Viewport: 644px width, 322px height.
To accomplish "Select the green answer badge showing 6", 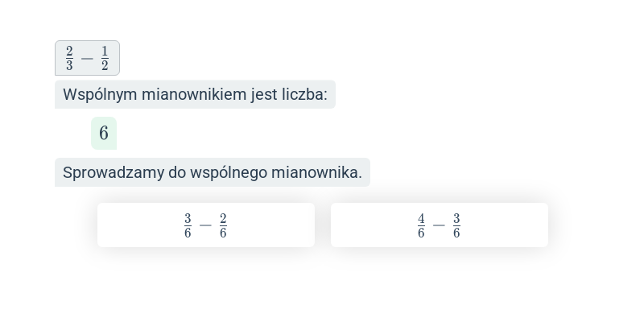I will tap(104, 133).
